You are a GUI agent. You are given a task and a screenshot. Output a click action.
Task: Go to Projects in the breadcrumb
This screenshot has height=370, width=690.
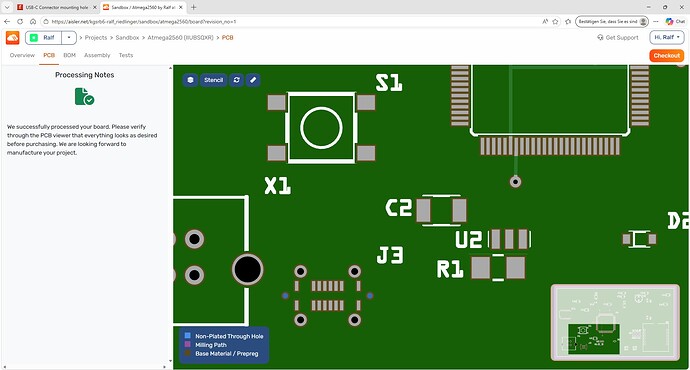(x=96, y=38)
